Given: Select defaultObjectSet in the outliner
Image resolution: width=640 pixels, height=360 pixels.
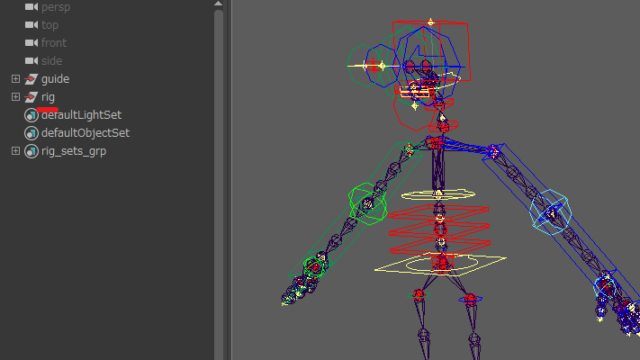Looking at the screenshot, I should (85, 133).
